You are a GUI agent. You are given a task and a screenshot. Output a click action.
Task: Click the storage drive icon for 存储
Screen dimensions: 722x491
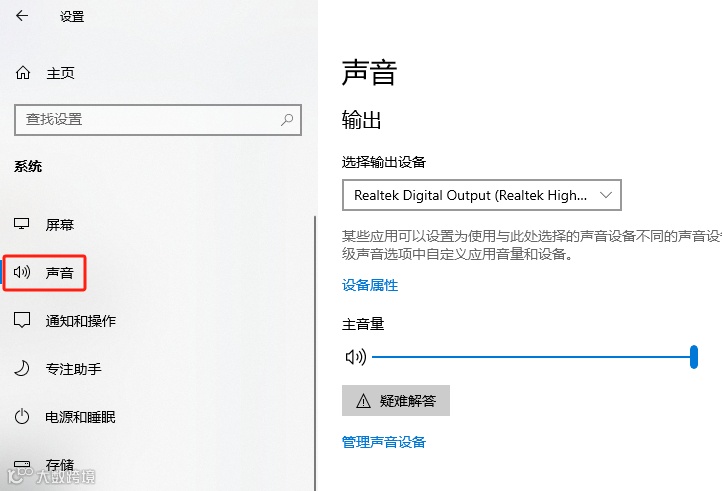pos(22,464)
